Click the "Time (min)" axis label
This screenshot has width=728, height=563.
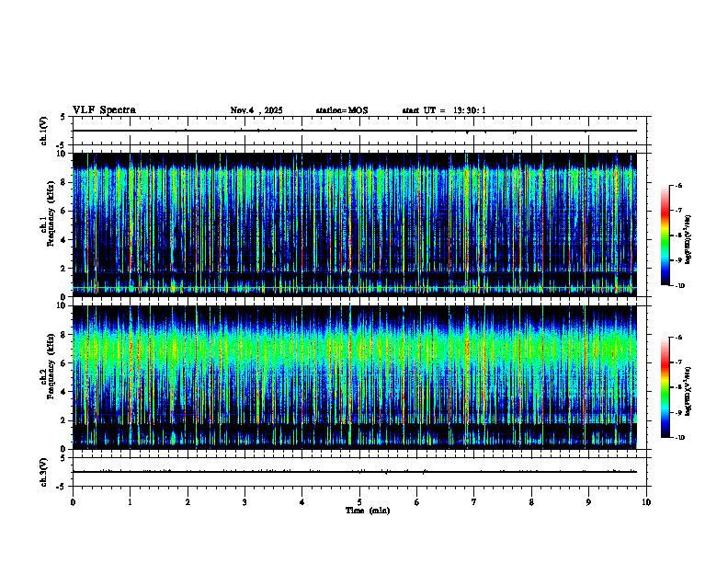tap(368, 511)
